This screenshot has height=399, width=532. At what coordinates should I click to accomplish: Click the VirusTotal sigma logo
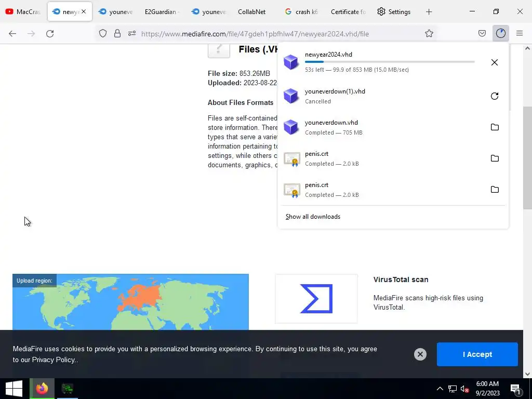pos(316,299)
